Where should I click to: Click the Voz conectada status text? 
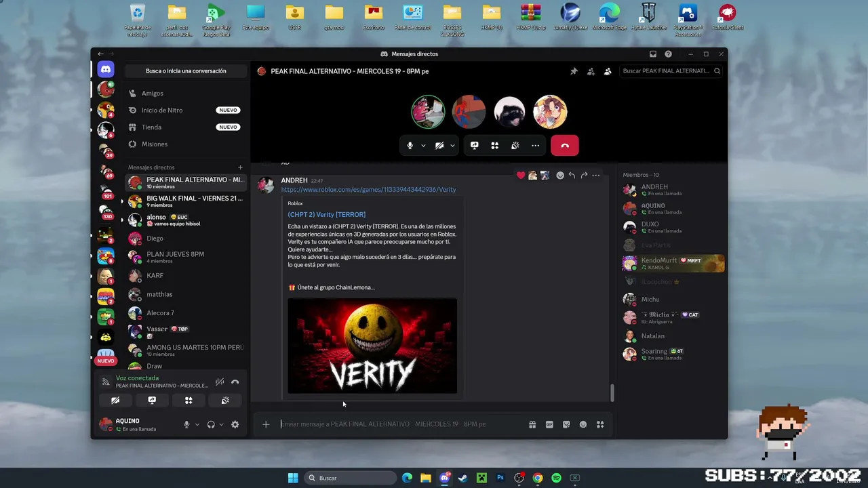[137, 378]
